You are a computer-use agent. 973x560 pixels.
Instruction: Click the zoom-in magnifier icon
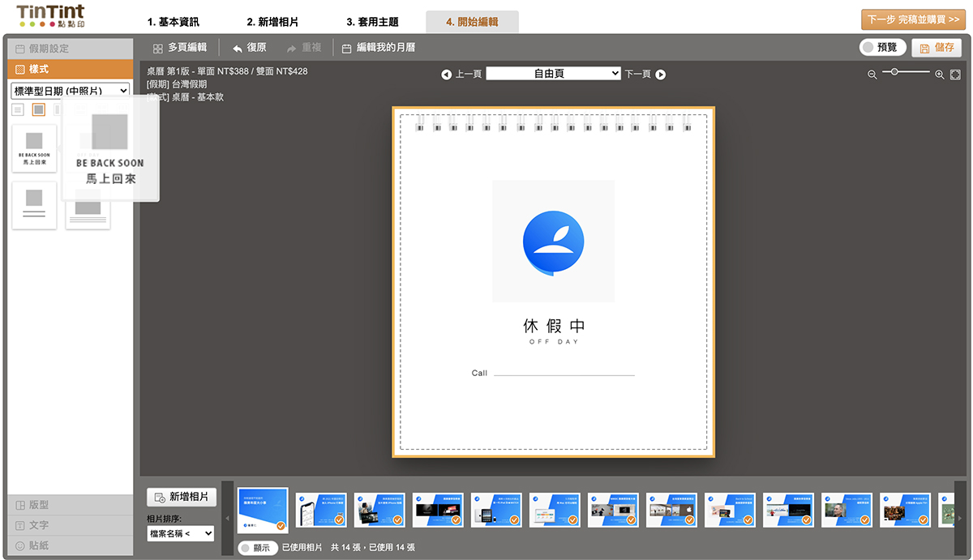pyautogui.click(x=940, y=75)
